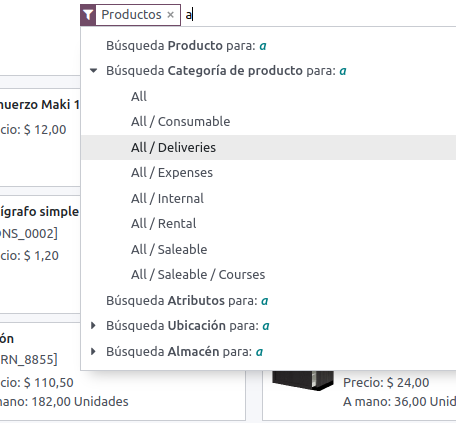Screen dimensions: 456x423
Task: Open the Almuerzo Maki product card
Action: tap(40, 137)
